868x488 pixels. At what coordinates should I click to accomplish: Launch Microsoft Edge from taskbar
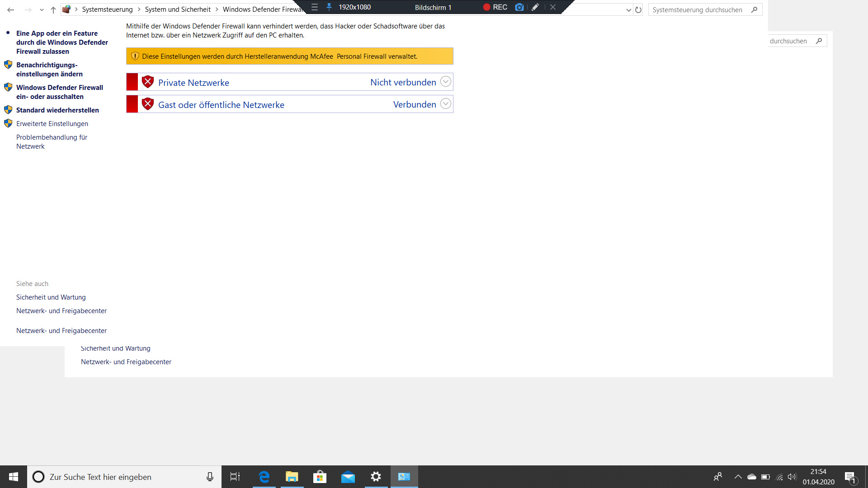click(x=264, y=477)
